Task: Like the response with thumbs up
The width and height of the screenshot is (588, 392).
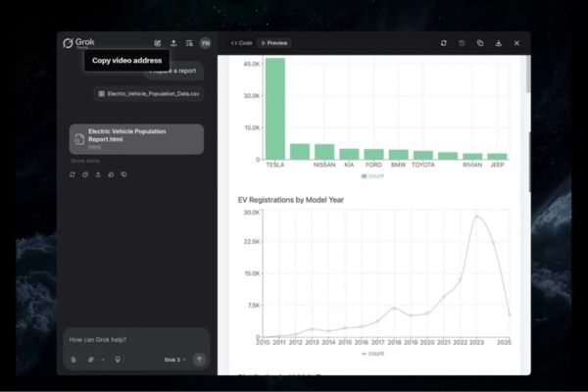Action: tap(111, 174)
